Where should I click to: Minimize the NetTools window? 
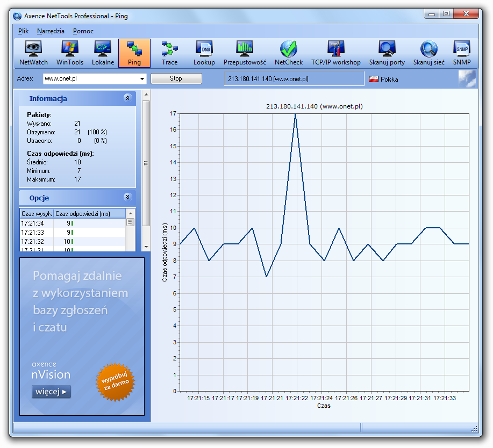(431, 14)
